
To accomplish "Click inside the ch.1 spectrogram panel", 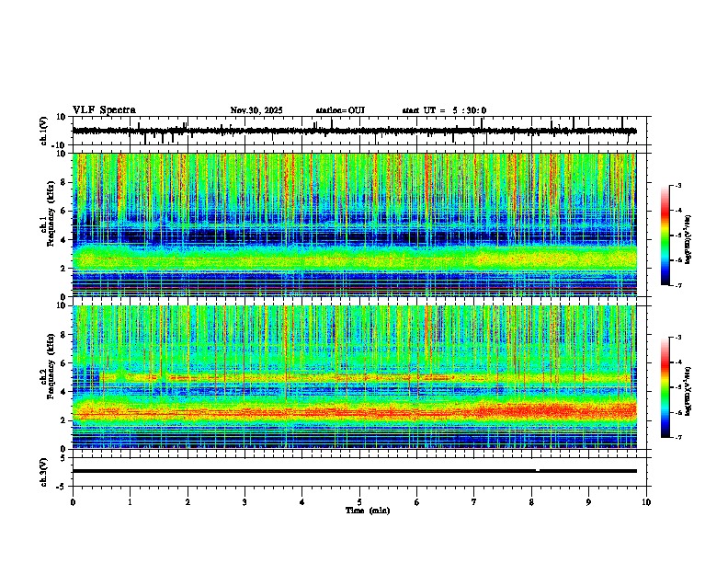I will click(354, 224).
